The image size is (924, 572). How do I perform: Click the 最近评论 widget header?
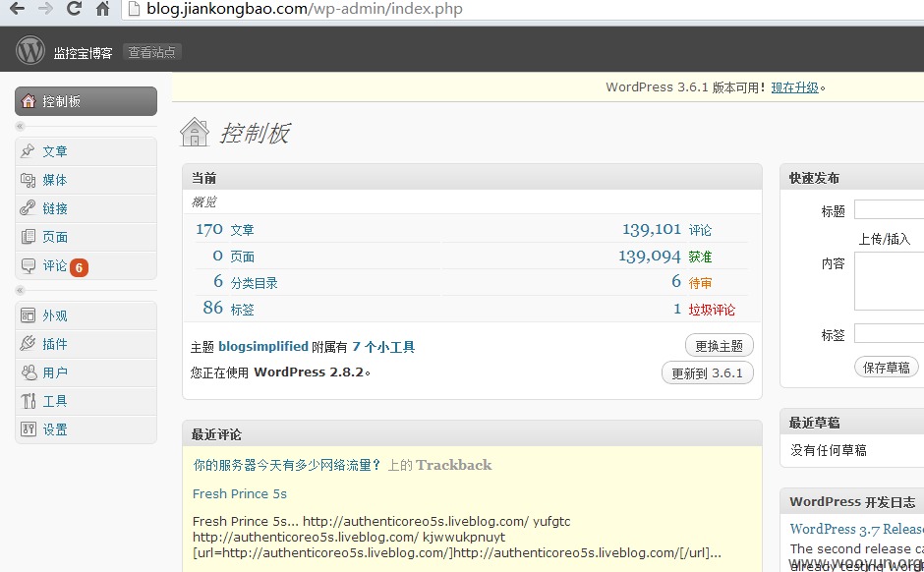click(472, 434)
